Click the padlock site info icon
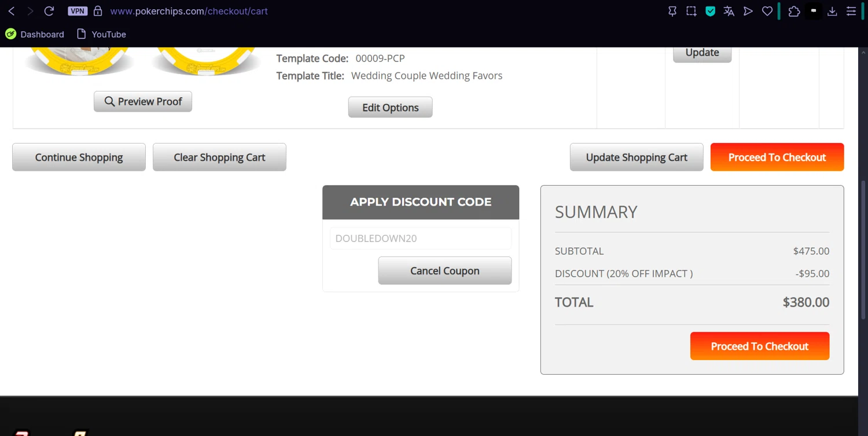This screenshot has height=436, width=868. click(98, 11)
